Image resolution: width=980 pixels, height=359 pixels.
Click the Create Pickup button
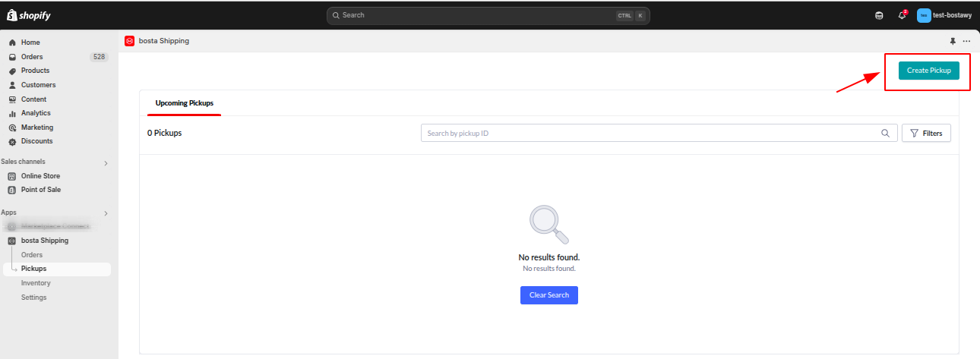pos(928,71)
